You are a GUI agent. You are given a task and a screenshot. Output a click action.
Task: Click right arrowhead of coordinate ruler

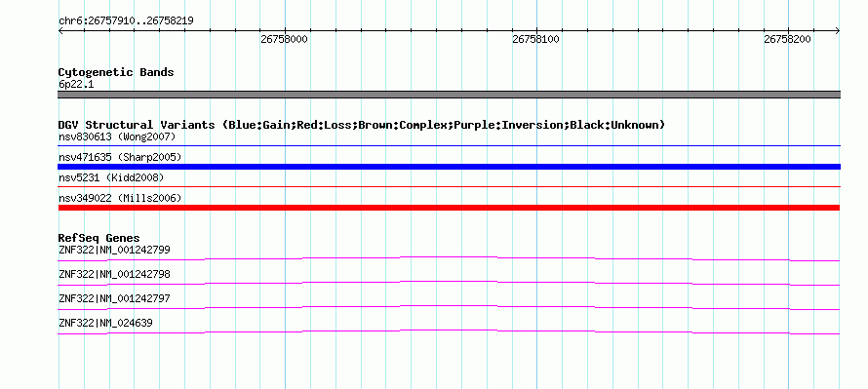pos(837,31)
